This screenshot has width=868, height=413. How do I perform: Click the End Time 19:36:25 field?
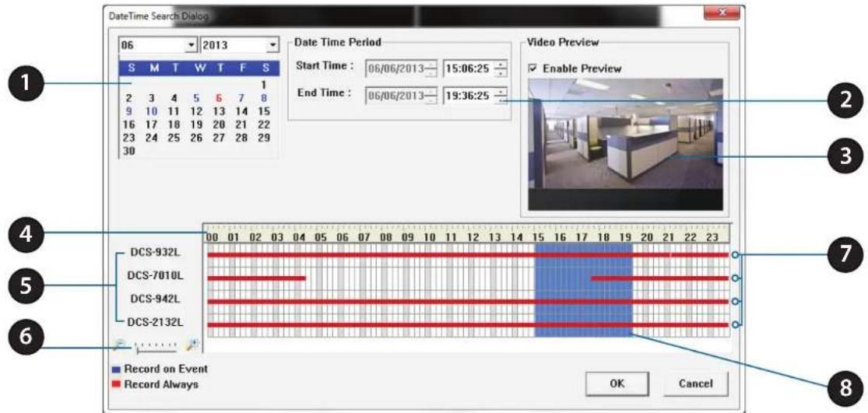474,96
